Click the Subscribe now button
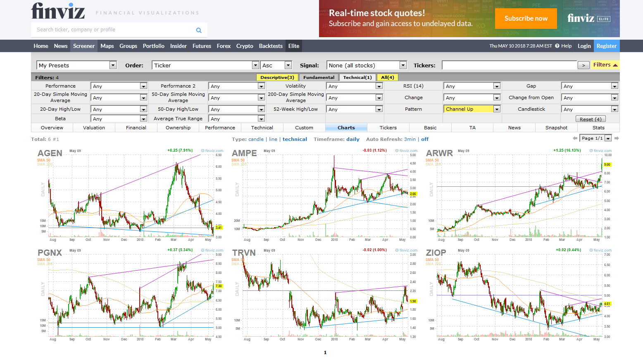This screenshot has width=643, height=364. 526,19
